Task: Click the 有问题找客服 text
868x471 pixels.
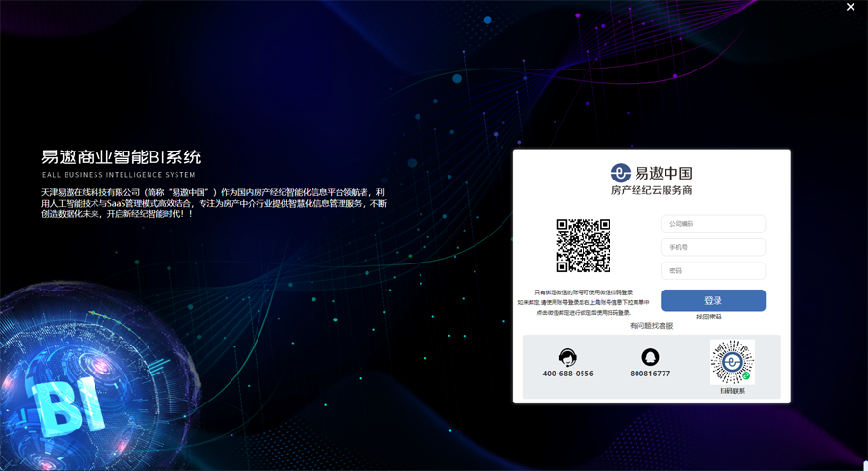Action: pos(652,326)
